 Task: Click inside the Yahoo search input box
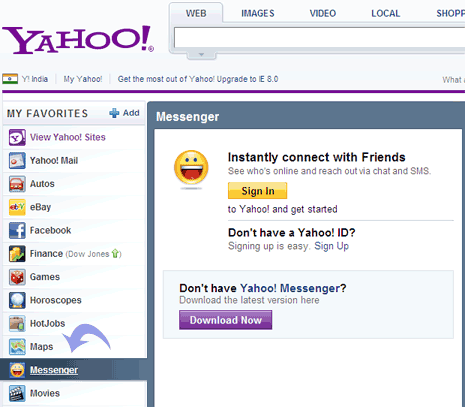click(x=319, y=38)
